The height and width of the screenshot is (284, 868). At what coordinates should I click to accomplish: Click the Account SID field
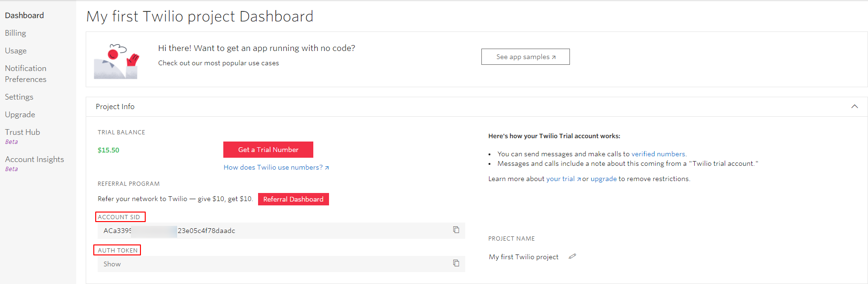tap(281, 231)
